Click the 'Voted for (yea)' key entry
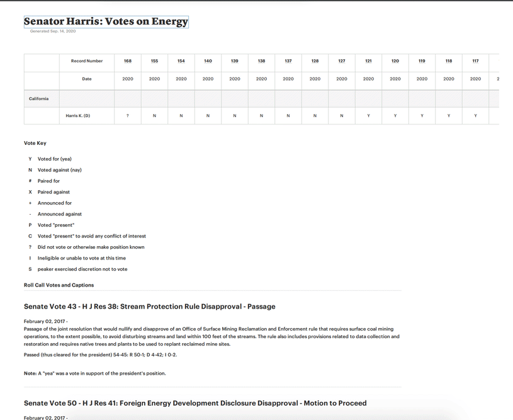This screenshot has height=420, width=513. [54, 159]
